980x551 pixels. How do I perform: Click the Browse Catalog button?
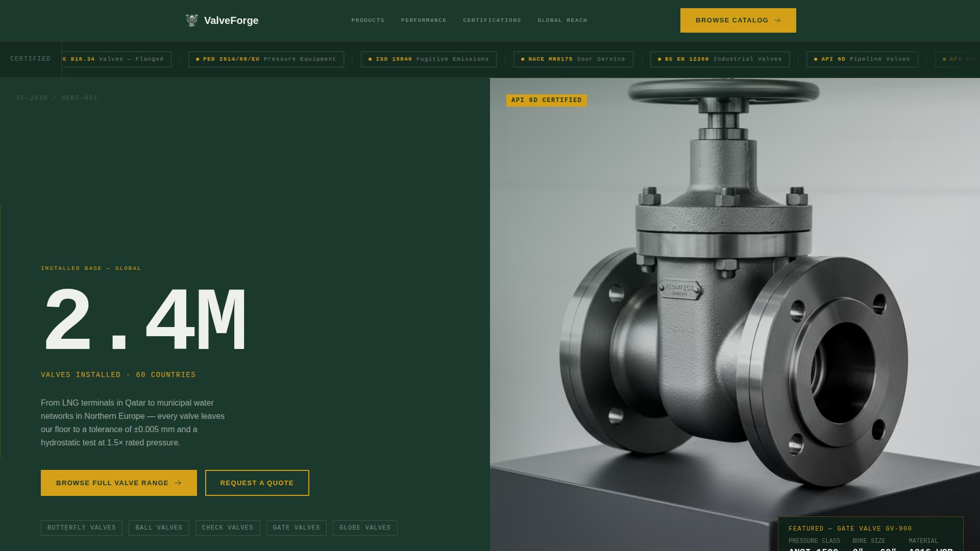tap(738, 20)
